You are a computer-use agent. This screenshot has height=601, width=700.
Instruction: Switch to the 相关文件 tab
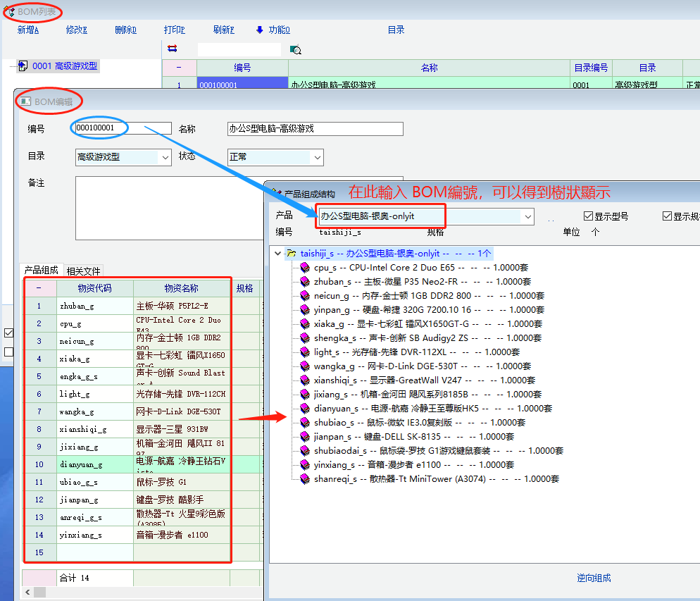point(84,271)
